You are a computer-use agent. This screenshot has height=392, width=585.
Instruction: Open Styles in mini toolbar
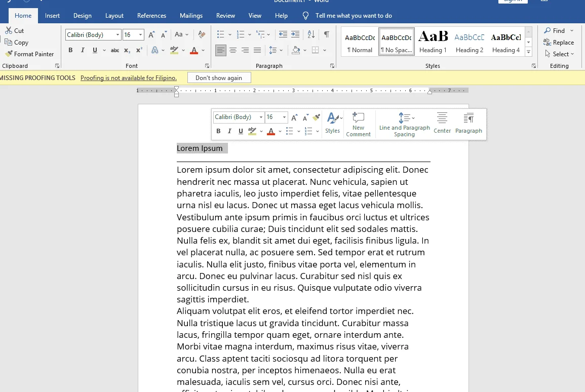point(332,123)
